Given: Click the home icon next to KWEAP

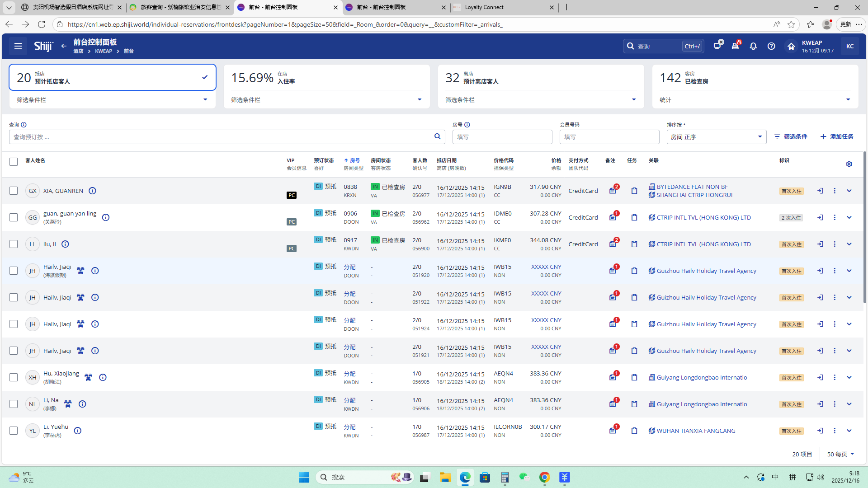Looking at the screenshot, I should coord(791,46).
